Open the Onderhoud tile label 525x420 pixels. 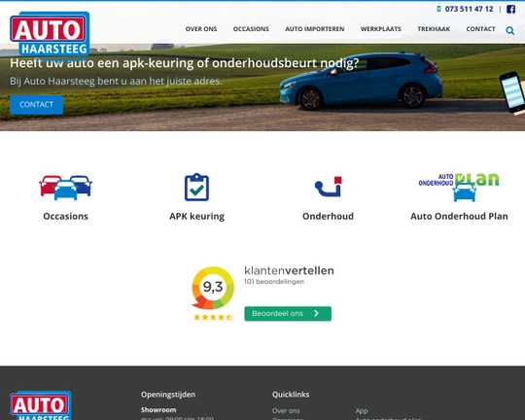coord(329,217)
